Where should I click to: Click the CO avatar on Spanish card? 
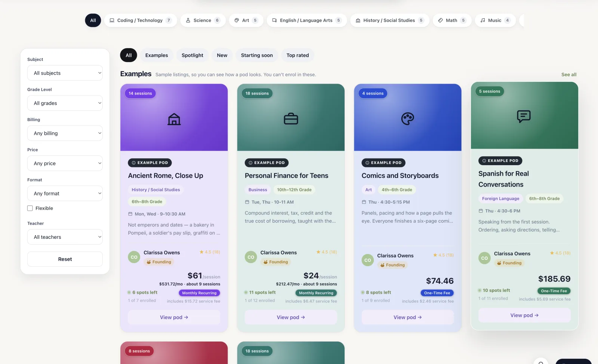point(484,258)
